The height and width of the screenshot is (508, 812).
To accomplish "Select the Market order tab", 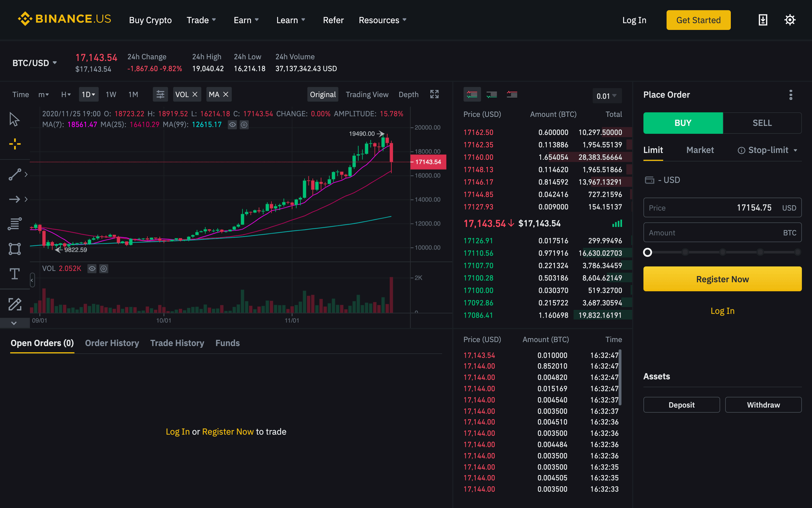I will 700,150.
